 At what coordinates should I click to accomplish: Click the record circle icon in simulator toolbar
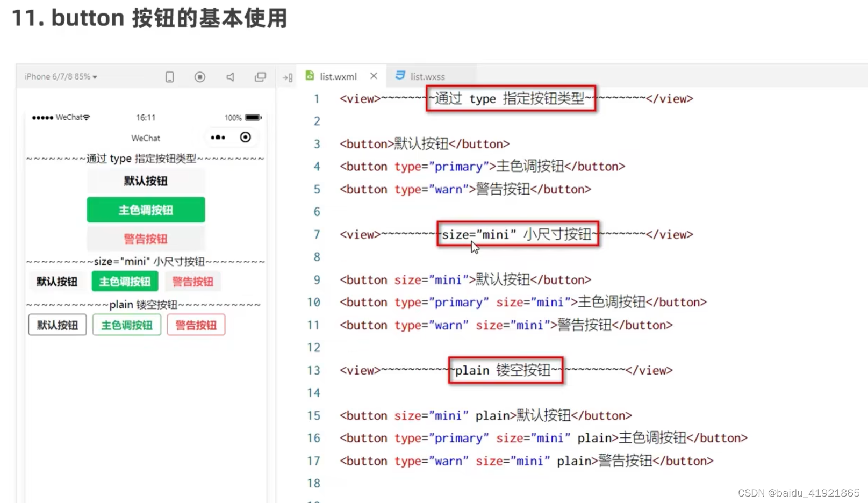(200, 77)
